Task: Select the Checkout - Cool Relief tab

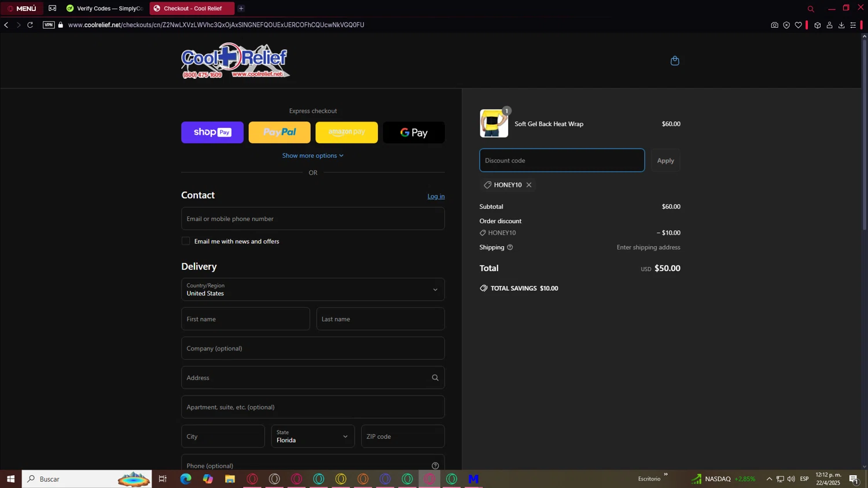Action: [192, 8]
